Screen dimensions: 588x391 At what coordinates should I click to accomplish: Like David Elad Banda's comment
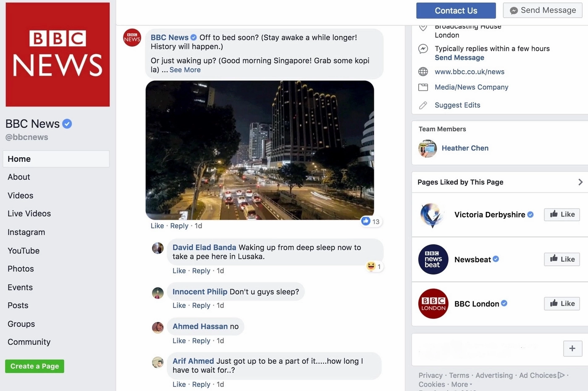(179, 271)
